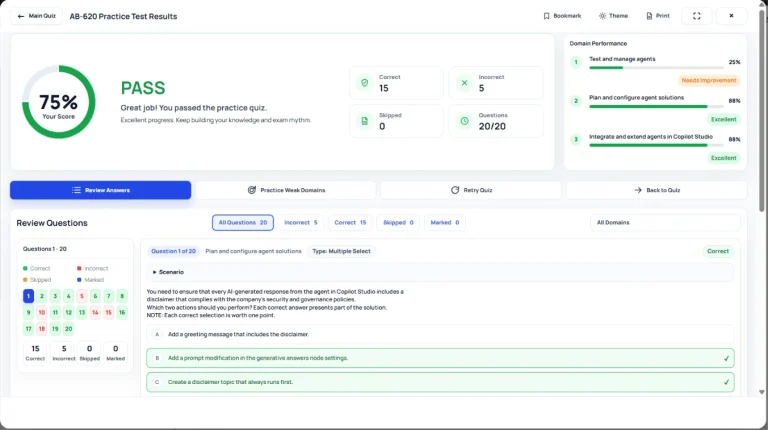Print the test results
Viewport: 768px width, 430px height.
pyautogui.click(x=658, y=16)
